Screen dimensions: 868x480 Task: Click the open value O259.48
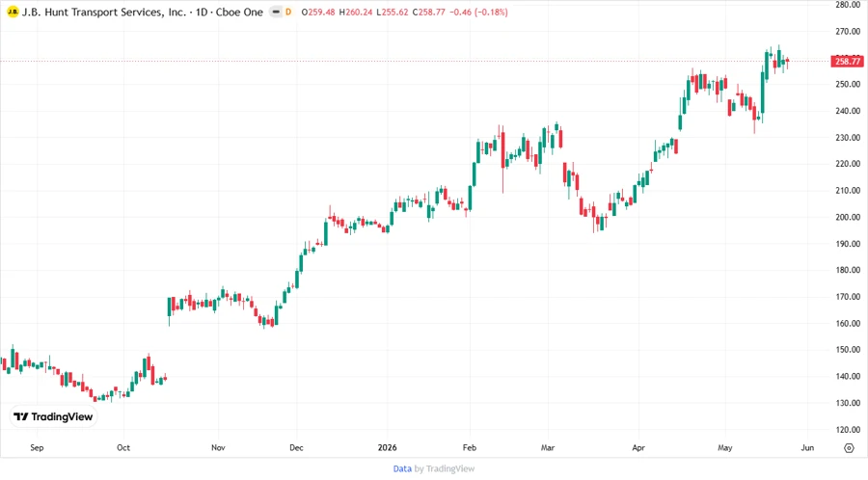[318, 12]
